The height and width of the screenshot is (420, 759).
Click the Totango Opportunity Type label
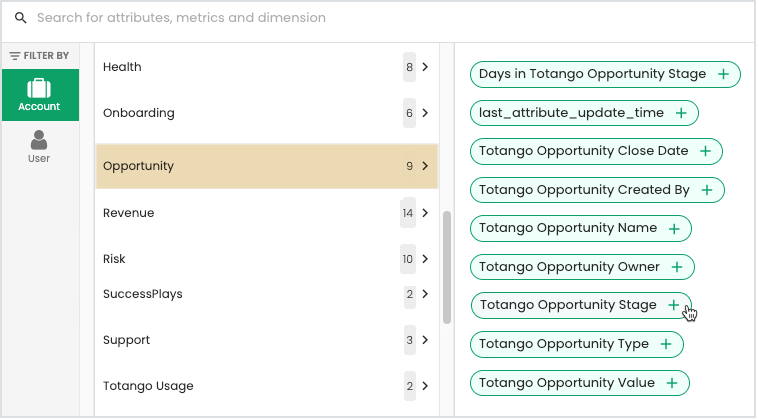click(564, 344)
